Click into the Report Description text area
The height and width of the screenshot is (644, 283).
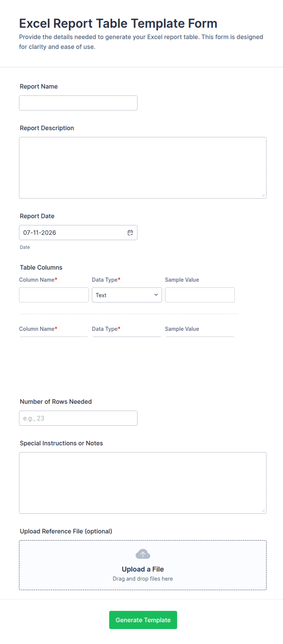[143, 168]
